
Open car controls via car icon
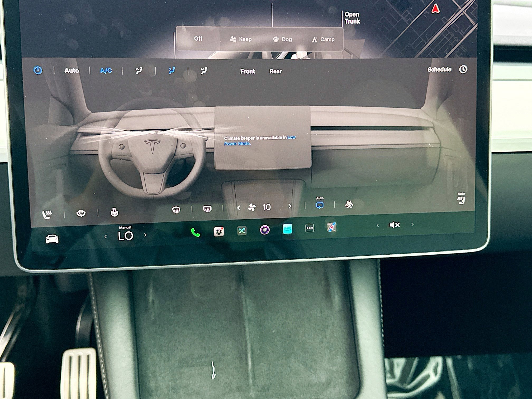[x=52, y=239]
